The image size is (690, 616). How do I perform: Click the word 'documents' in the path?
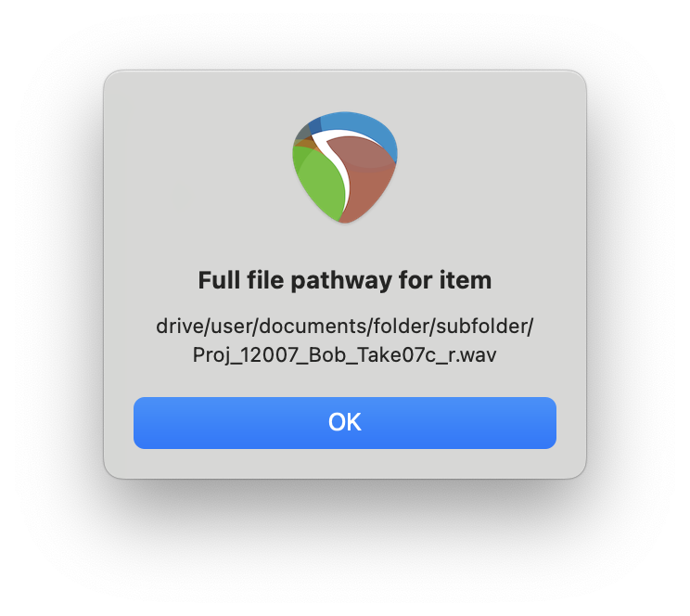314,327
